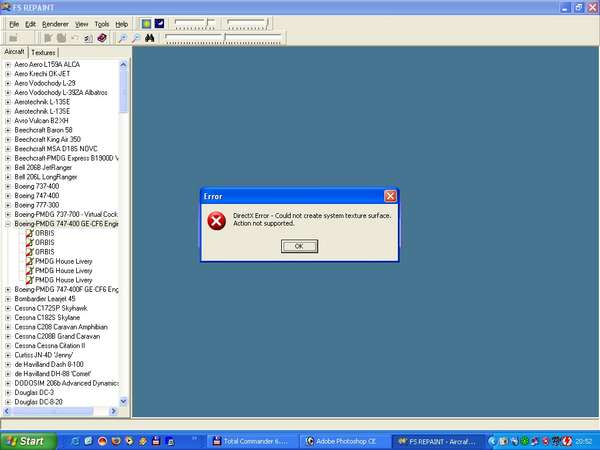
Task: Adjust the first slider beside lighting icons
Action: point(194,24)
